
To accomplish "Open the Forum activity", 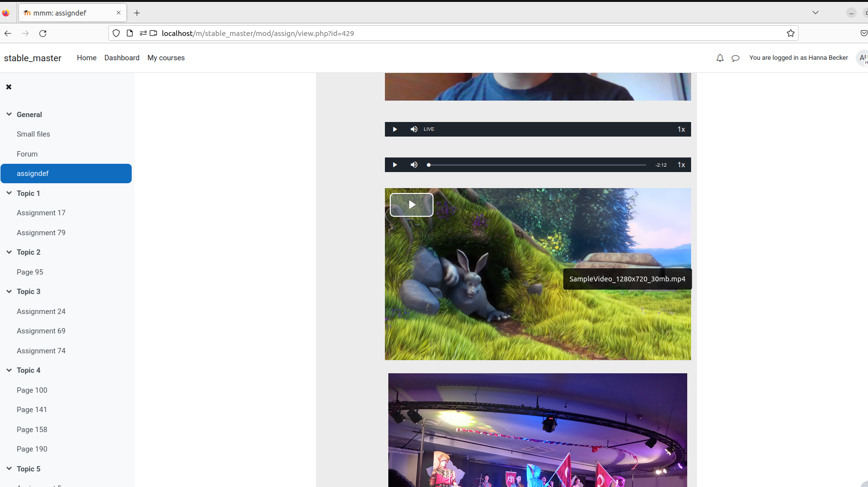I will click(x=27, y=154).
